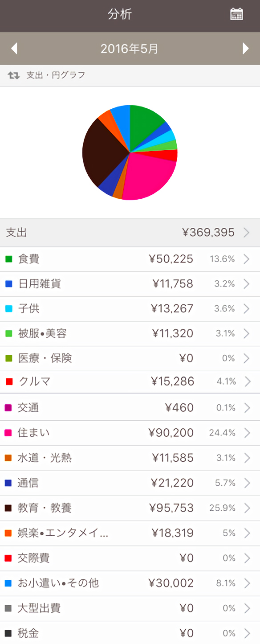Tap the 2016年5月 month label
260x644 pixels.
[130, 49]
